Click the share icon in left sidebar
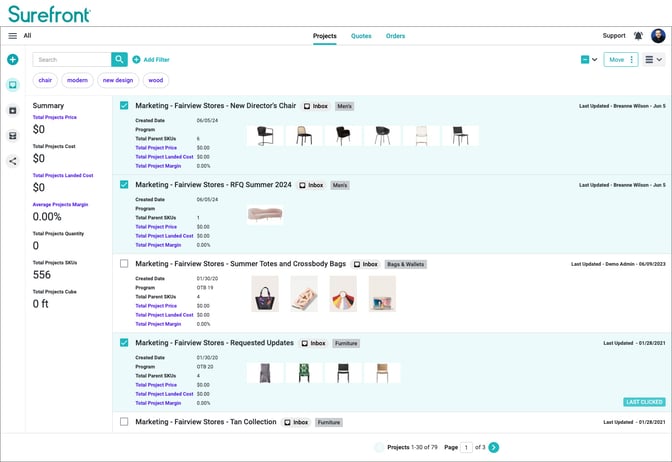The width and height of the screenshot is (672, 462). (x=12, y=160)
